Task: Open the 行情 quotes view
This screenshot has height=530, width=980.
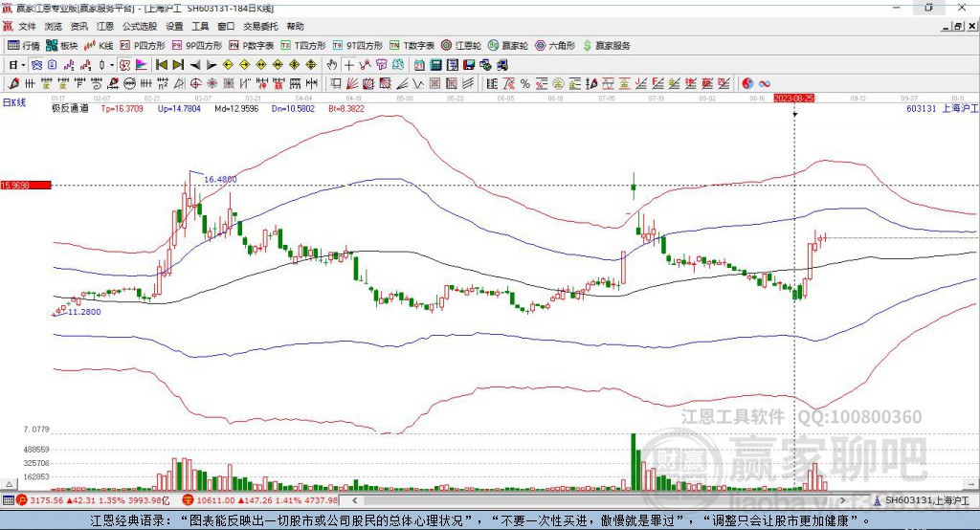Action: click(x=23, y=46)
